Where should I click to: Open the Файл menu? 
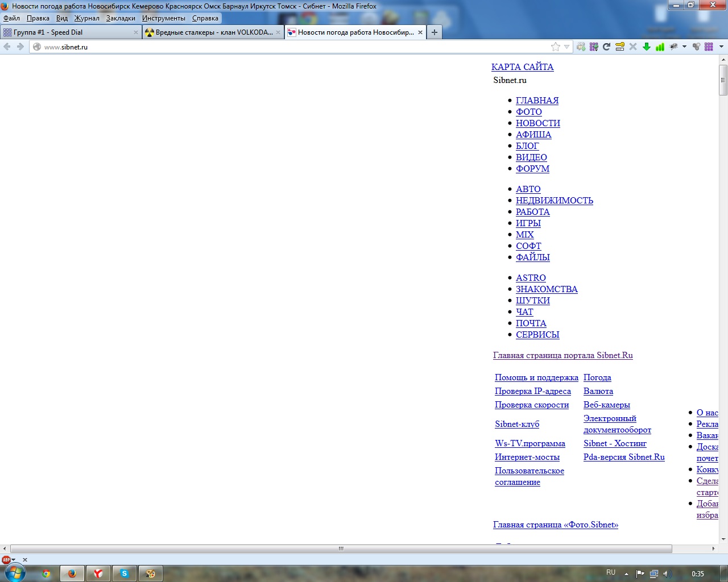12,18
